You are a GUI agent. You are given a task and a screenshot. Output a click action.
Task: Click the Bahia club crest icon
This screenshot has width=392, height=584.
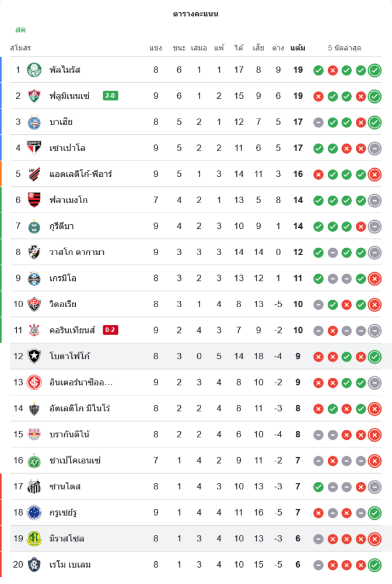[x=34, y=122]
